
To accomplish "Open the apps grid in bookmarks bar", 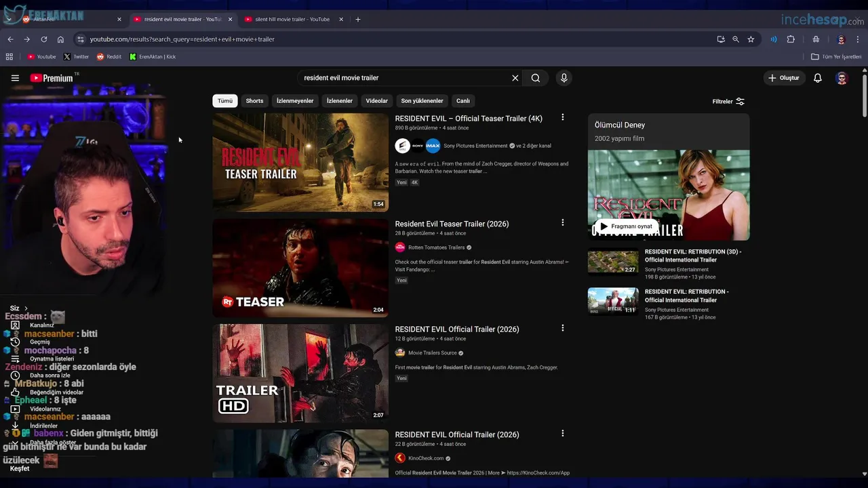I will coord(9,57).
